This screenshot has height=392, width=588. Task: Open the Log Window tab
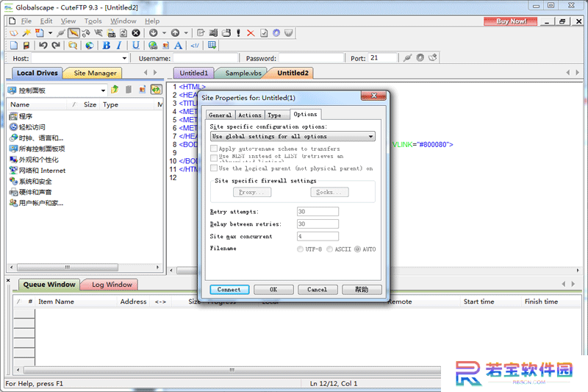pyautogui.click(x=112, y=285)
